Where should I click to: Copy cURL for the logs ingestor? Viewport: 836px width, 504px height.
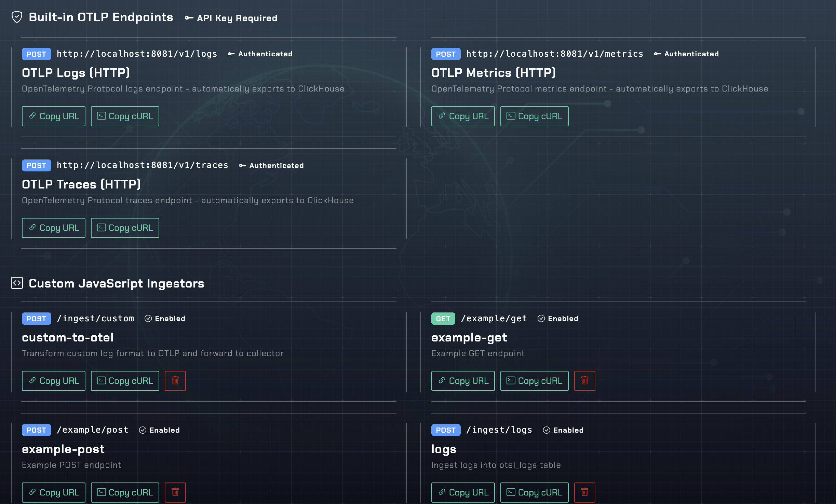coord(534,492)
